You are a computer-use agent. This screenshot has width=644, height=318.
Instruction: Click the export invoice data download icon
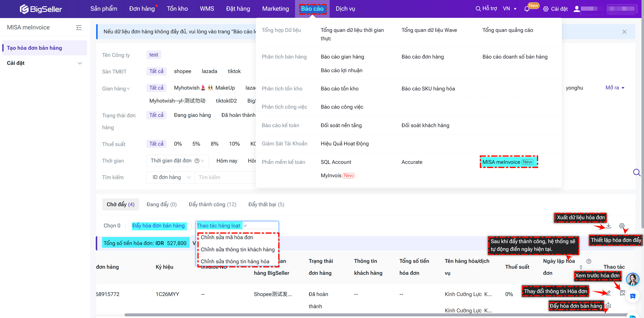pyautogui.click(x=609, y=226)
